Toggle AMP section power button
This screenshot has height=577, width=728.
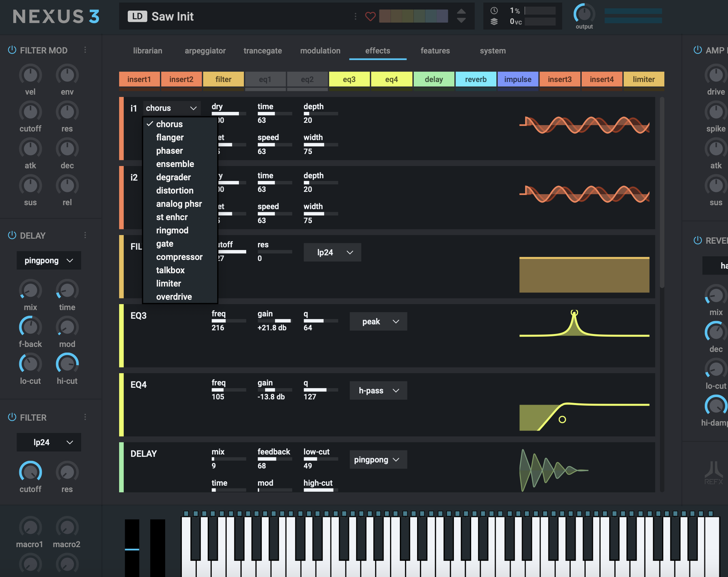697,50
